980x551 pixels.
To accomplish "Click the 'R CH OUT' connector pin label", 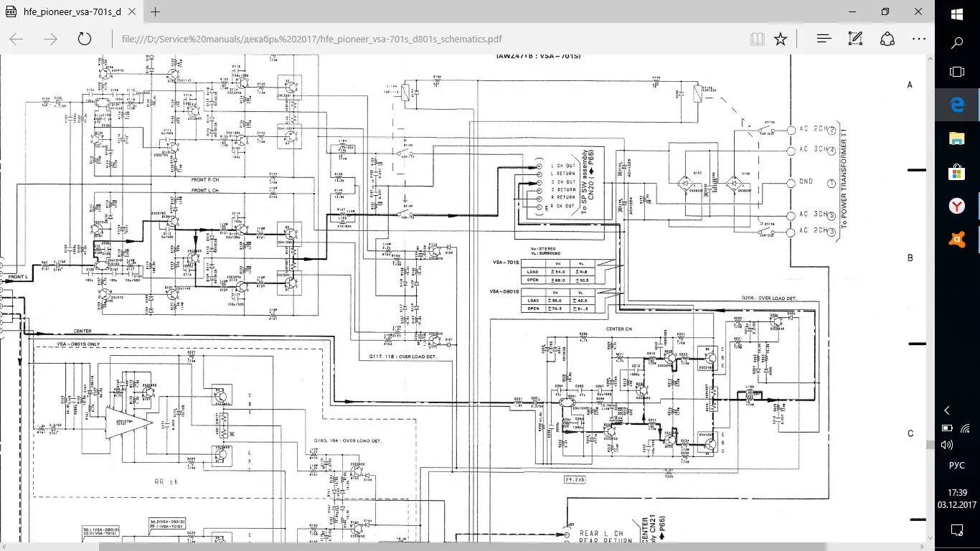I will coord(563,205).
